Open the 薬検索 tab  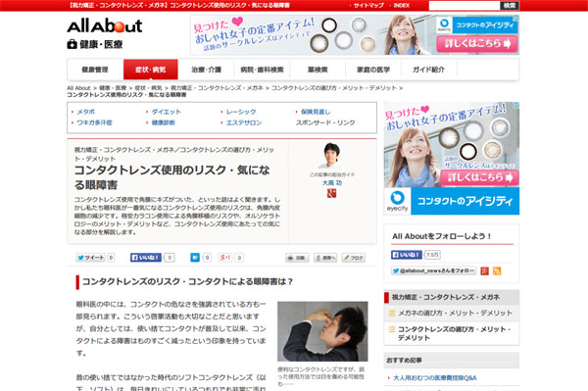318,70
